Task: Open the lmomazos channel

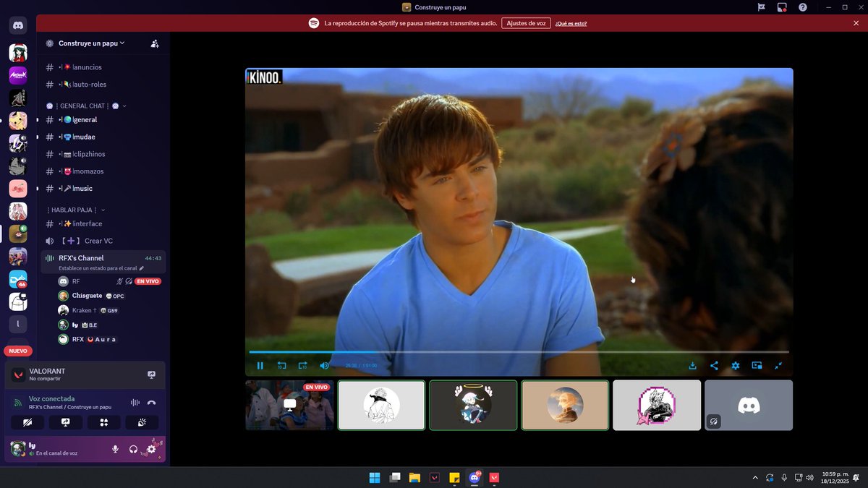Action: click(x=104, y=171)
